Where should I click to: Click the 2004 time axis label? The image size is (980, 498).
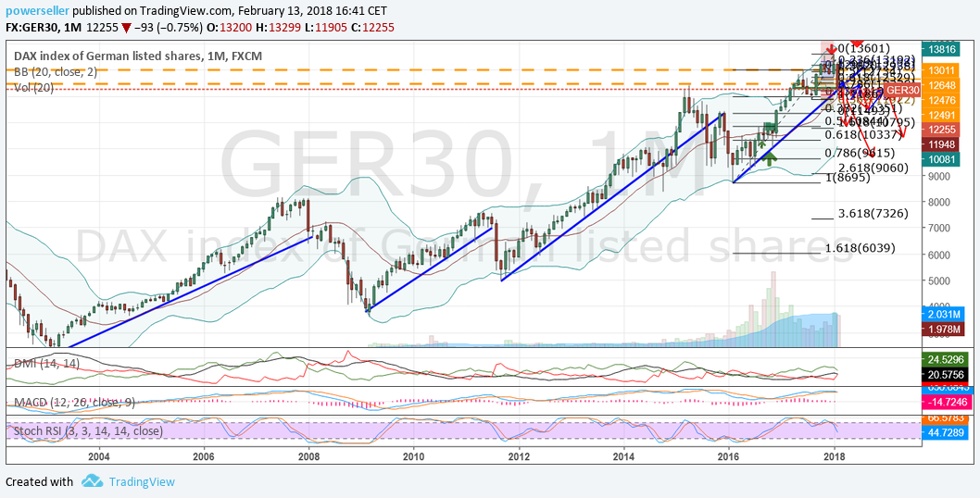[99, 455]
